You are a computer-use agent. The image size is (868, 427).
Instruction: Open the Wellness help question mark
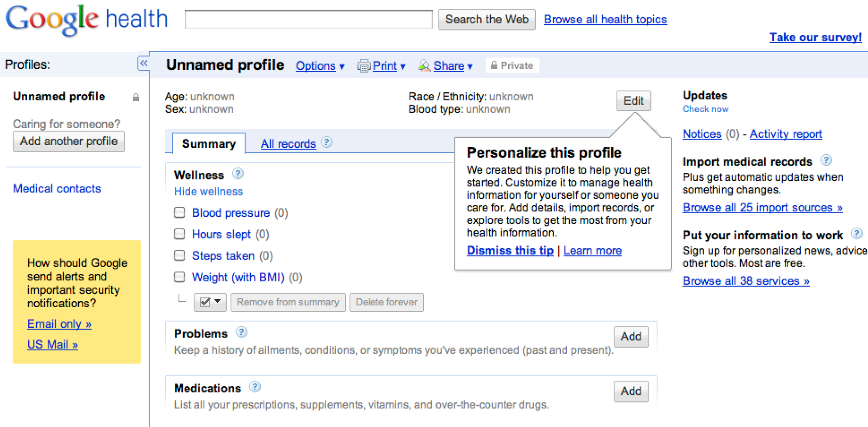click(238, 173)
